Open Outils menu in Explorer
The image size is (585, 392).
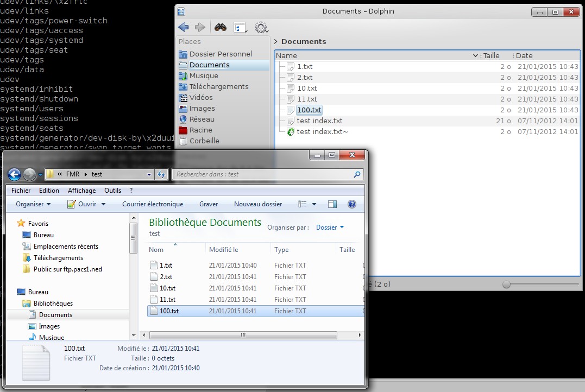[x=112, y=191]
